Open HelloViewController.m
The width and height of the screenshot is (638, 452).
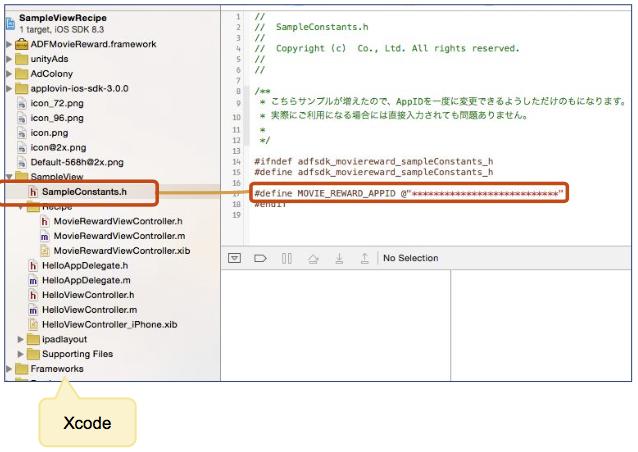[x=90, y=310]
